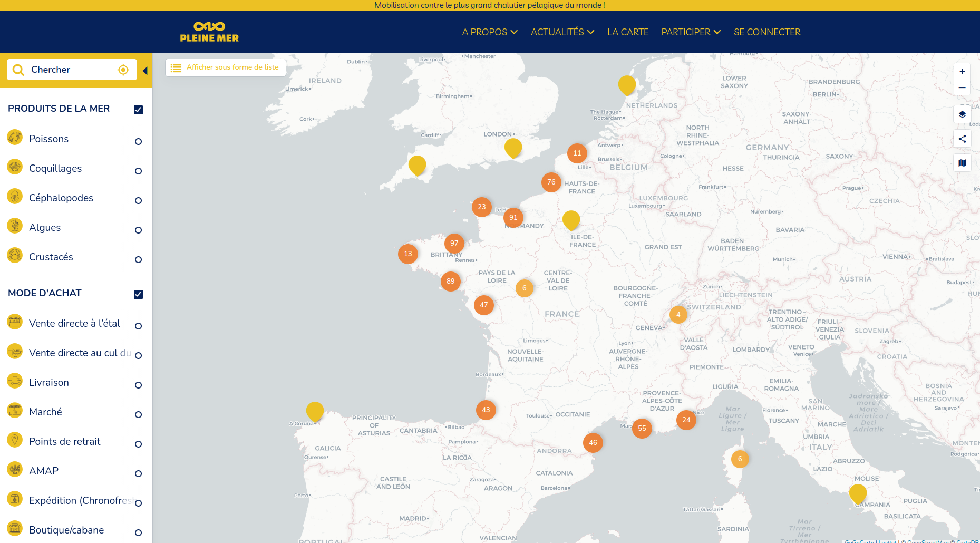Click the geolocation target icon in search bar
This screenshot has width=980, height=543.
pos(123,69)
